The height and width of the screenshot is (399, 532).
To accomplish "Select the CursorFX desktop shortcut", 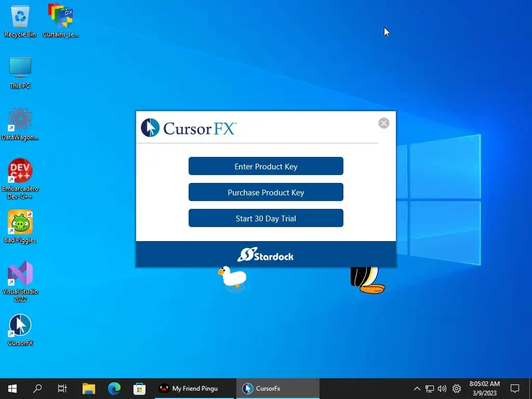I will (x=20, y=330).
